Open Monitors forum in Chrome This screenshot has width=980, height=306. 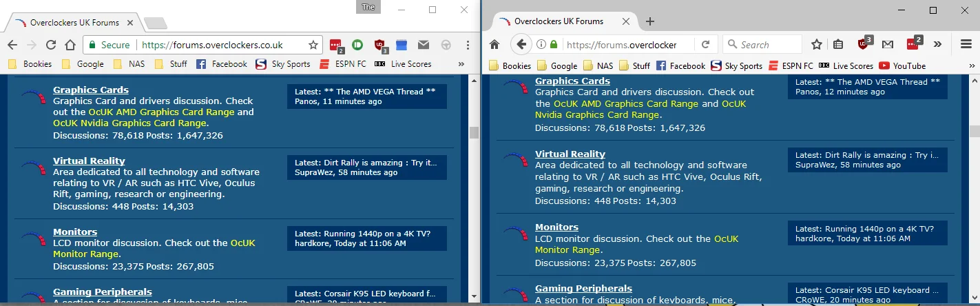75,232
